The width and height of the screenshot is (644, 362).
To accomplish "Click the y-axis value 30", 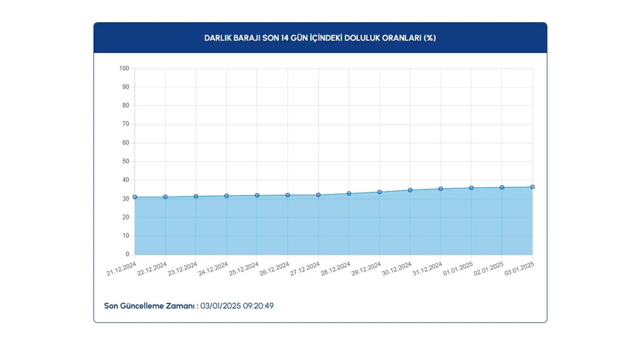I will (x=126, y=199).
